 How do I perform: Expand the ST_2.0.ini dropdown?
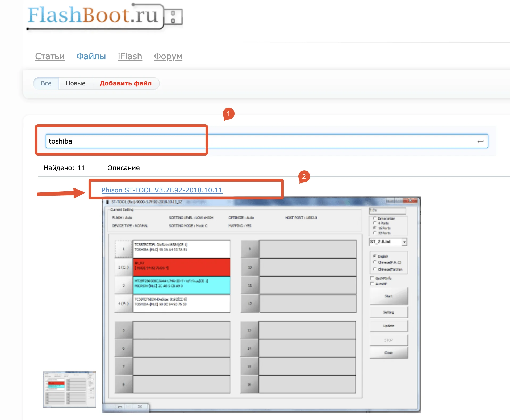coord(404,242)
